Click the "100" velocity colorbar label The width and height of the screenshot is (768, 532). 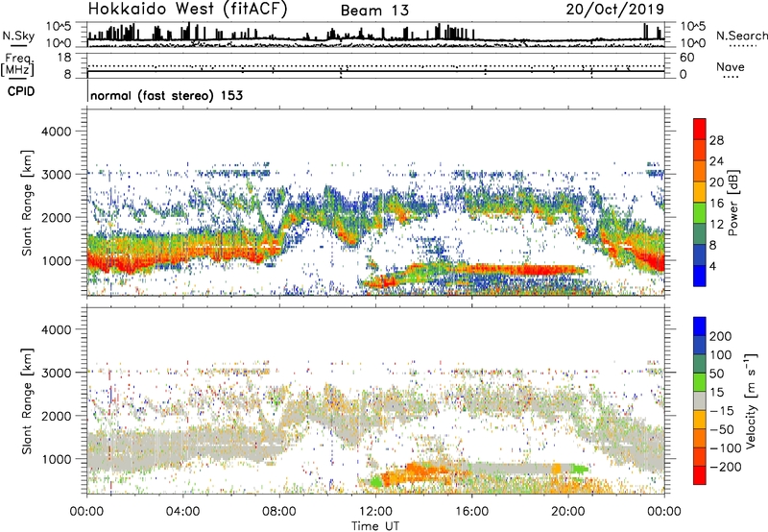(x=721, y=355)
